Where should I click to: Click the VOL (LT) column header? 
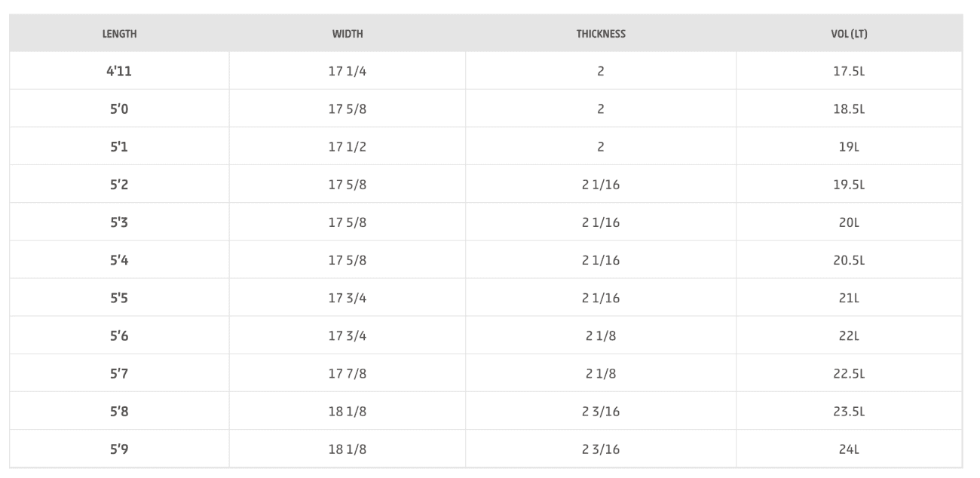pyautogui.click(x=849, y=34)
